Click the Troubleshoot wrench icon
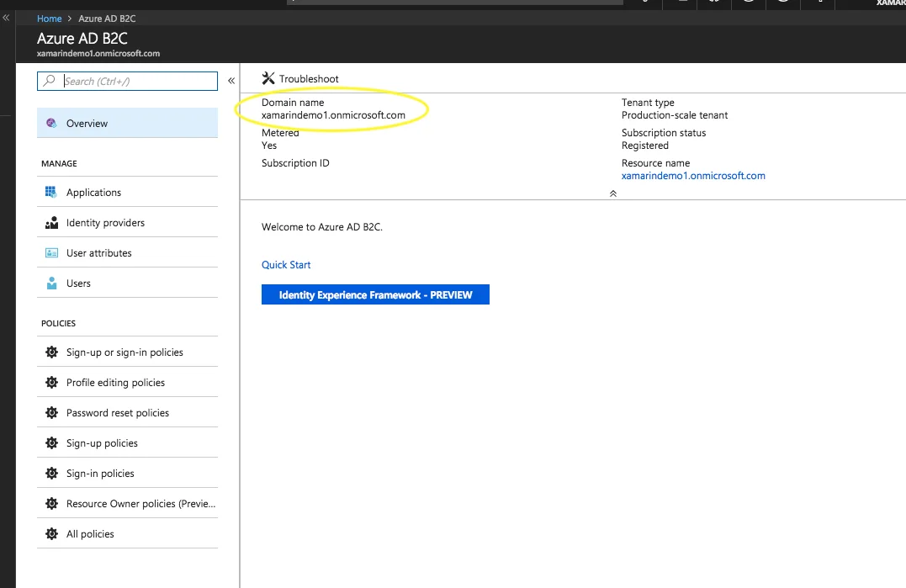This screenshot has width=906, height=588. tap(268, 78)
